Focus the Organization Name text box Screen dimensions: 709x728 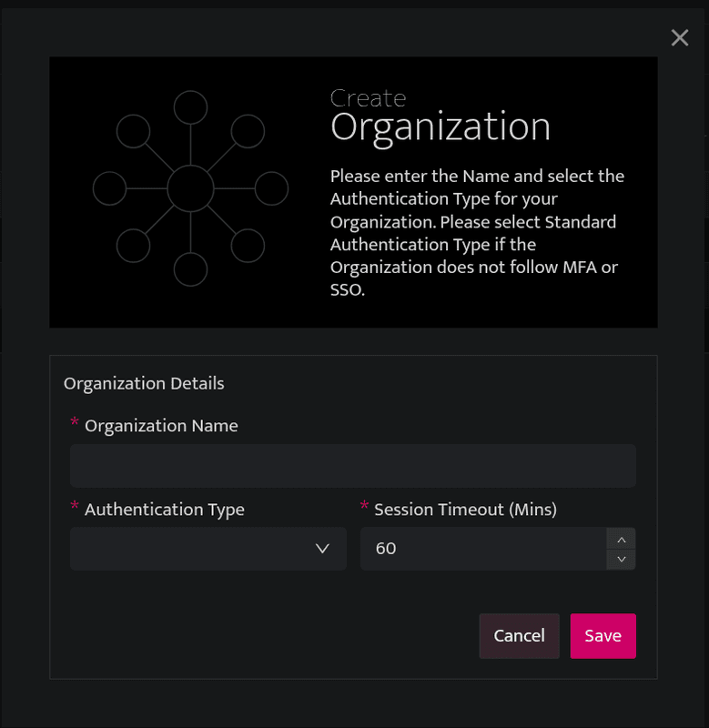coord(353,466)
